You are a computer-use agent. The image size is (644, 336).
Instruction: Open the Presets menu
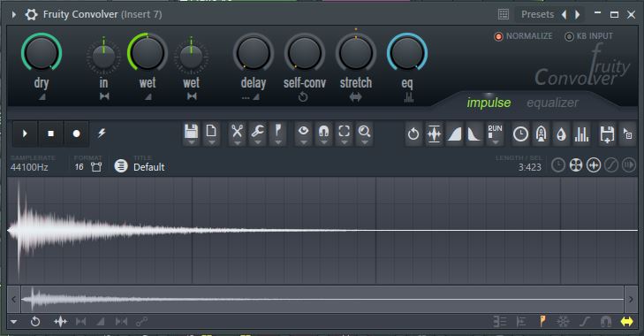(x=538, y=15)
